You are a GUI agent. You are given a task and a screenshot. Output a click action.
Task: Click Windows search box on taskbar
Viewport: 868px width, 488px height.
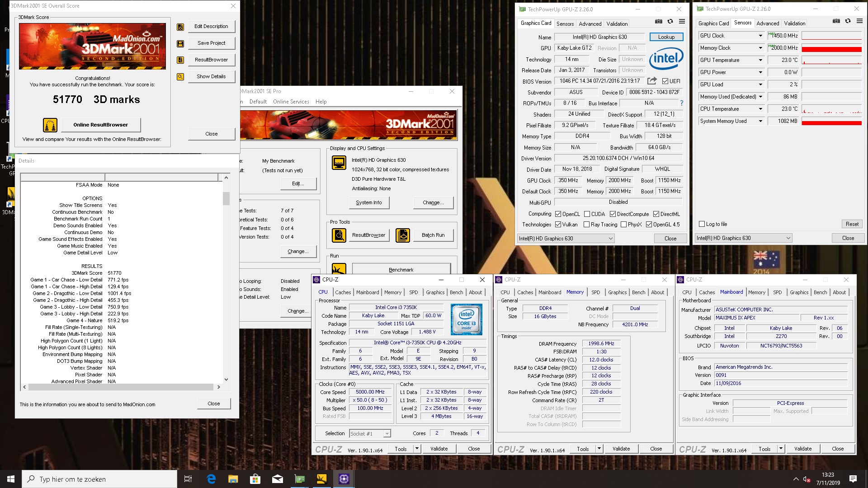[x=99, y=479]
